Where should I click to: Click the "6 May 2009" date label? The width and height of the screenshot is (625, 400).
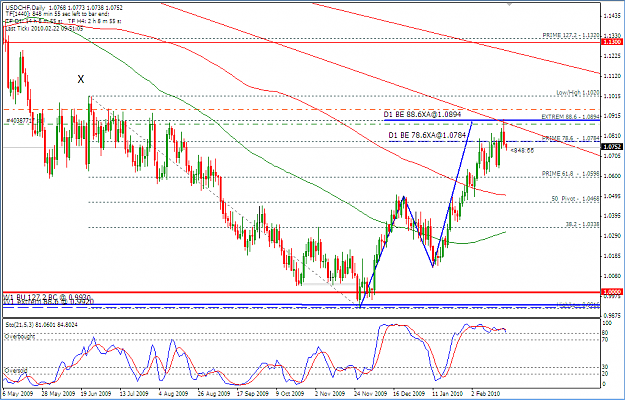[16, 393]
